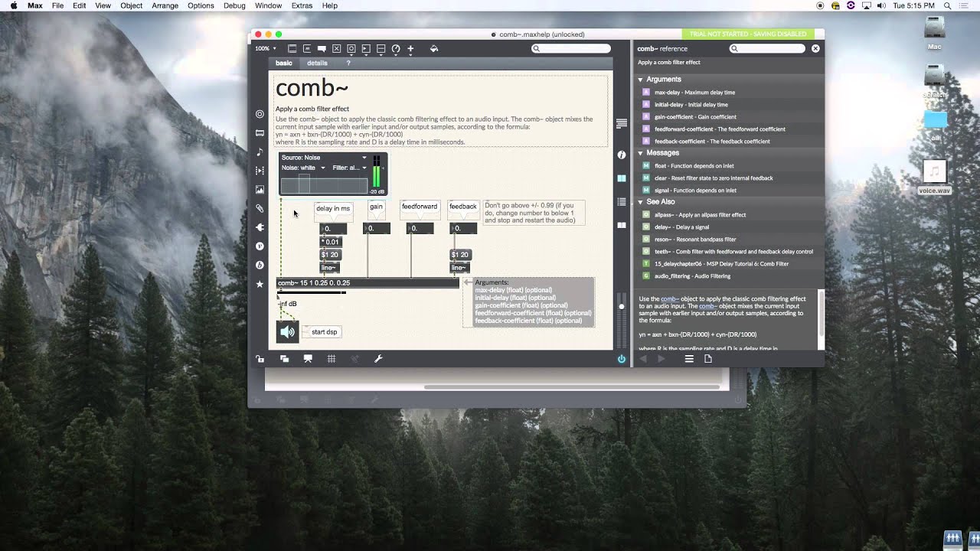Viewport: 980px width, 551px height.
Task: Open Notification Center in the menu bar
Action: 965,5
